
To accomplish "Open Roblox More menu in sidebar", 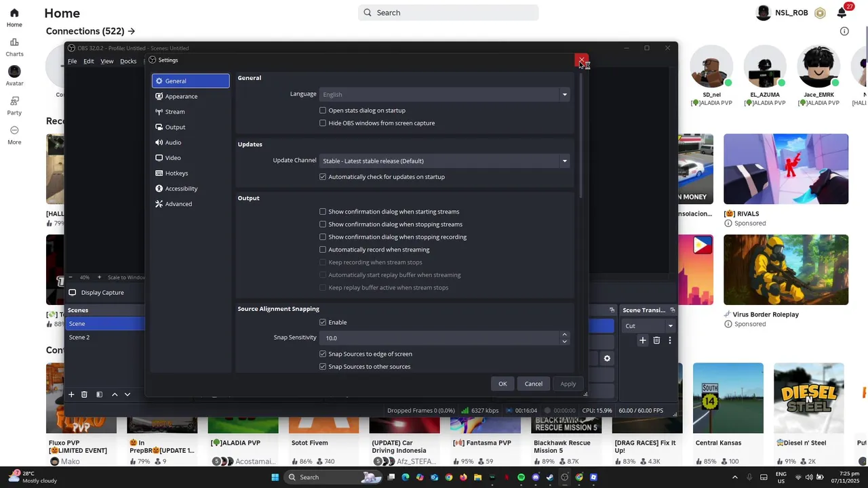I will pyautogui.click(x=14, y=135).
